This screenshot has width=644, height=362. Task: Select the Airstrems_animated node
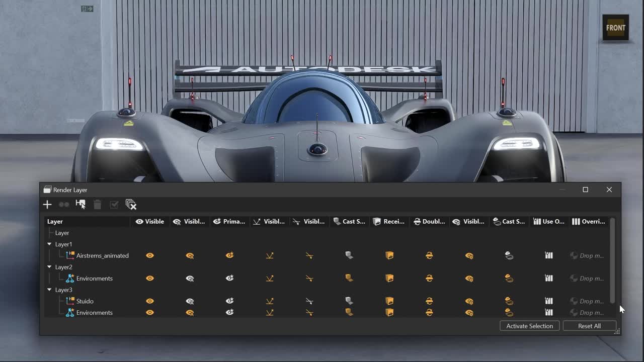(x=102, y=255)
